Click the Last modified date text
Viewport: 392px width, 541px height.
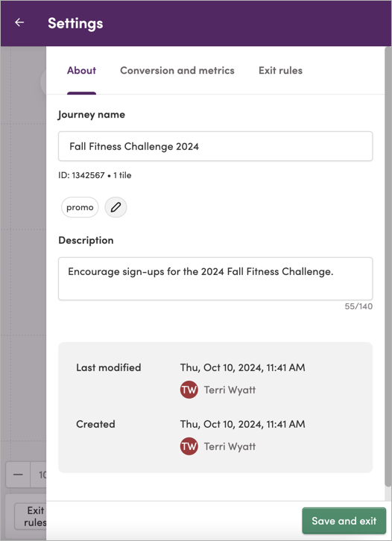pyautogui.click(x=243, y=367)
